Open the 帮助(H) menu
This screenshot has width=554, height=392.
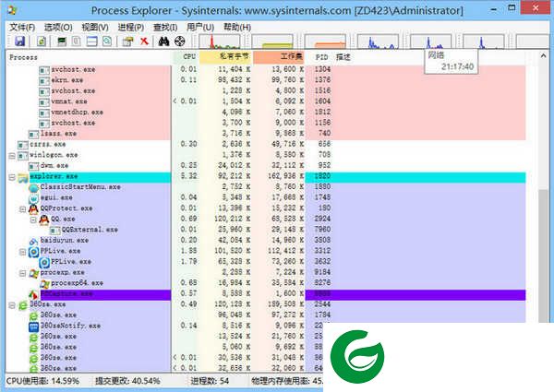(237, 27)
